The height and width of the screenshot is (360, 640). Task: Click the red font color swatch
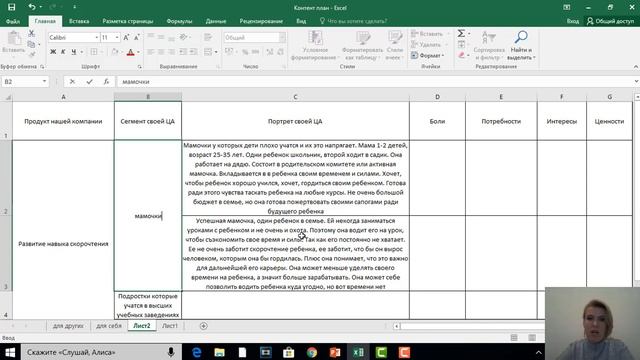click(131, 52)
